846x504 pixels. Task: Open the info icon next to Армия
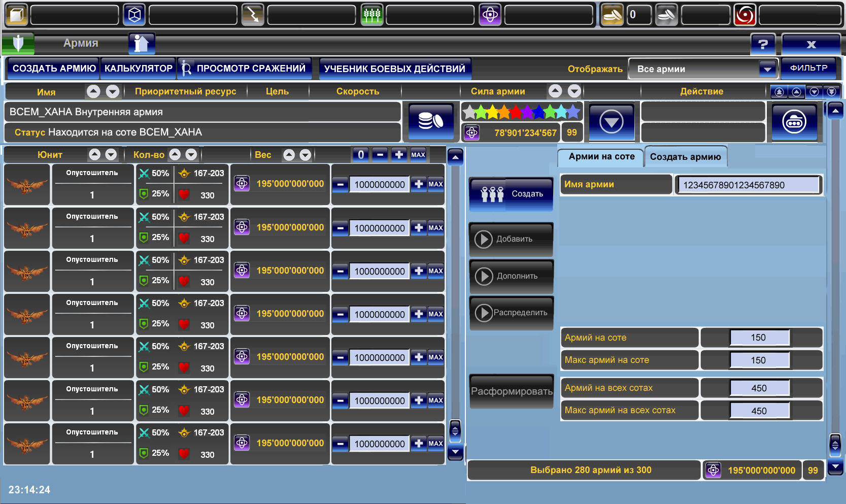[141, 44]
